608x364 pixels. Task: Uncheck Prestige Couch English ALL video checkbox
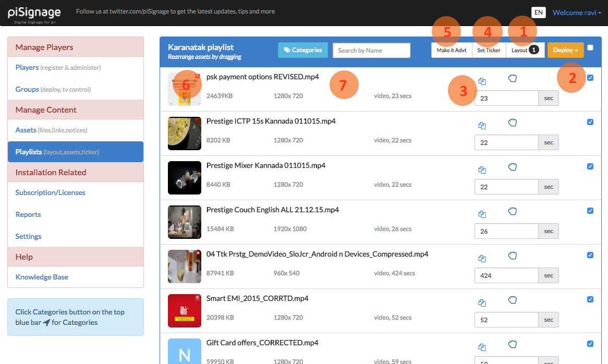(590, 211)
